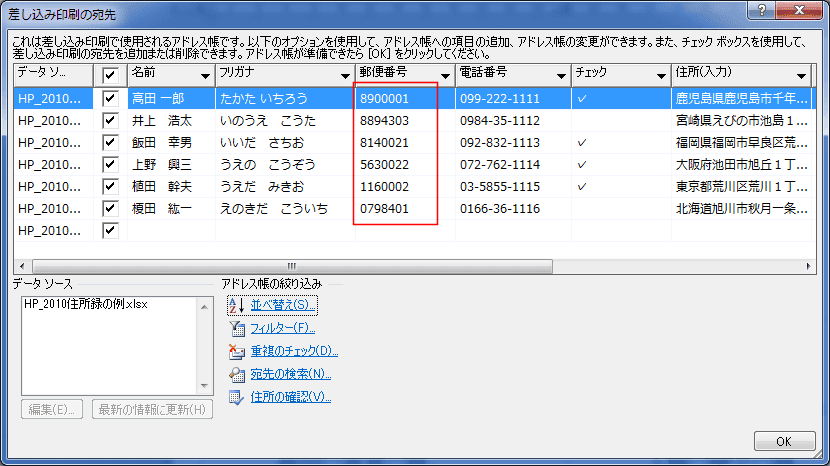The height and width of the screenshot is (466, 830).
Task: Click the filter (フィルター) funnel icon
Action: coord(236,328)
